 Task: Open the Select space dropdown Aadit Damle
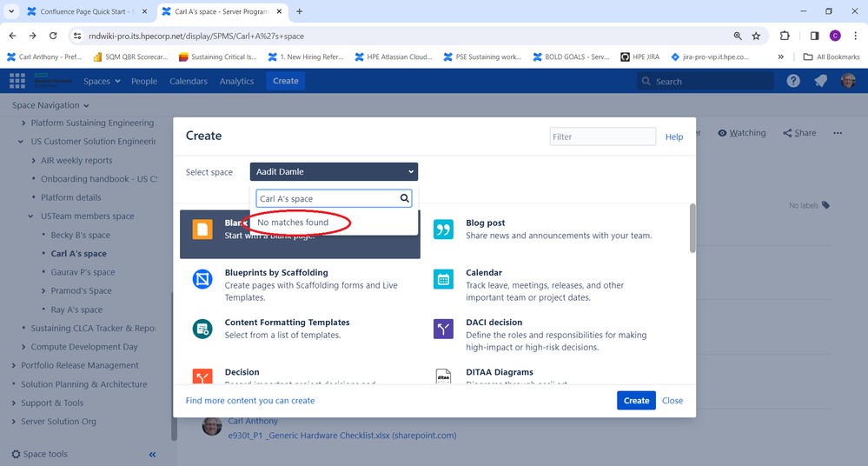point(334,172)
